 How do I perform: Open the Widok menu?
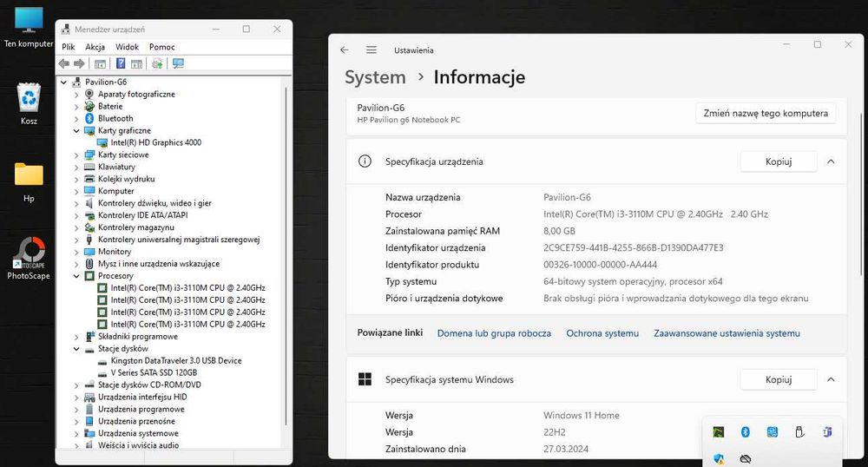click(x=127, y=47)
